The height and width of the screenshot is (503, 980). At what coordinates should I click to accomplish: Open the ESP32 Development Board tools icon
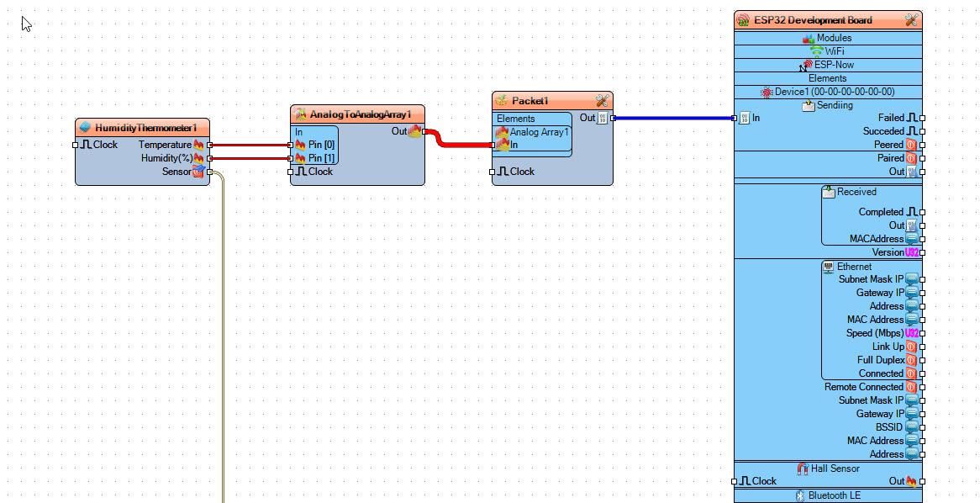(912, 20)
